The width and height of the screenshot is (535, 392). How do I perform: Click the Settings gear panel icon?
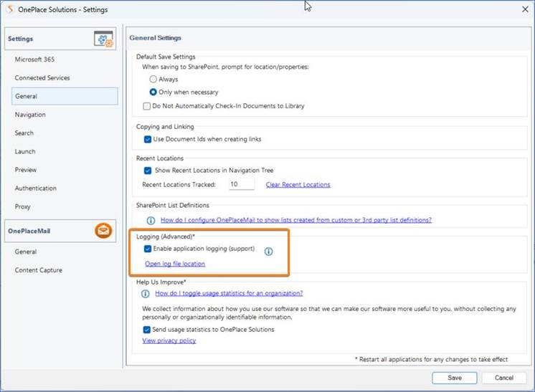pos(103,39)
